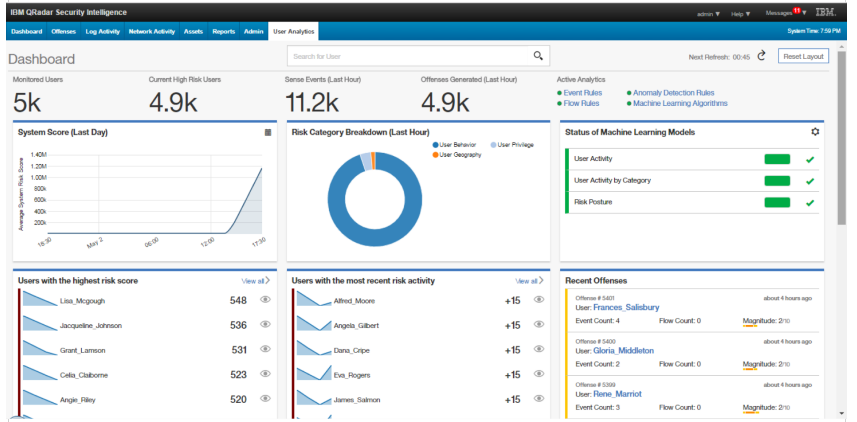Click the red Messages notification badge

797,10
